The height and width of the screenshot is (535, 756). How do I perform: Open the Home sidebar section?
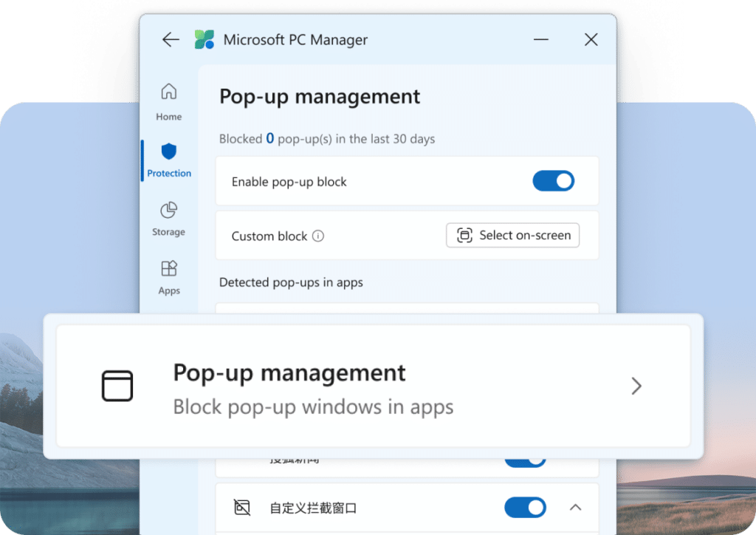point(169,102)
